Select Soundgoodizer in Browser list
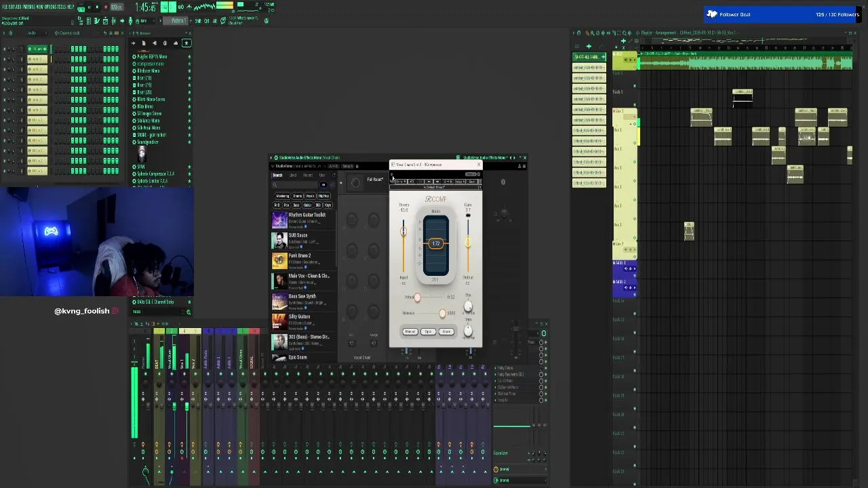This screenshot has width=868, height=488. (147, 142)
